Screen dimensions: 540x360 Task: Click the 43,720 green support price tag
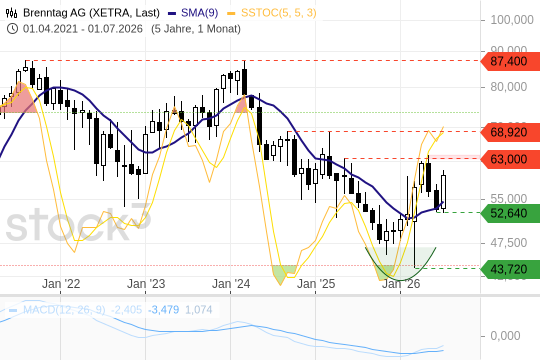pos(510,269)
